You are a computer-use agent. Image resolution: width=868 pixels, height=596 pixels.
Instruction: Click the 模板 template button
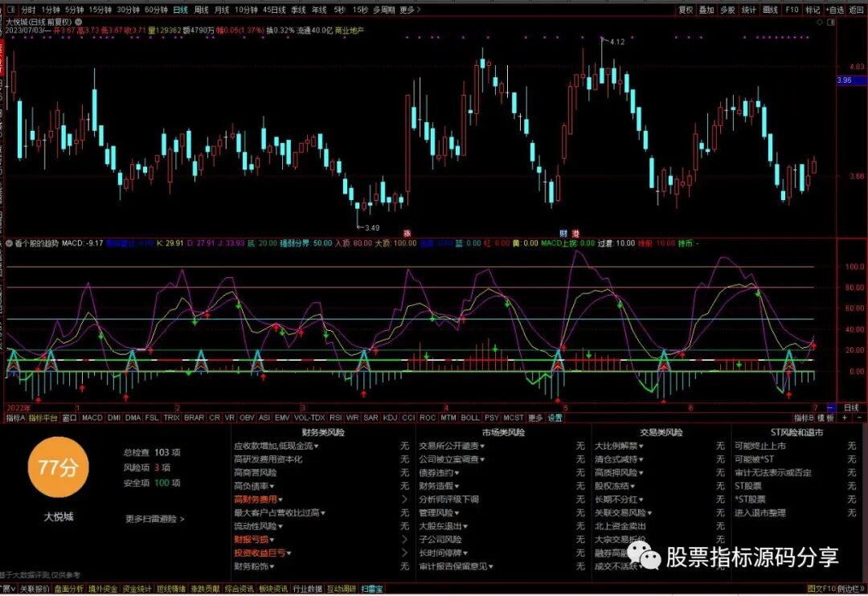[x=826, y=418]
